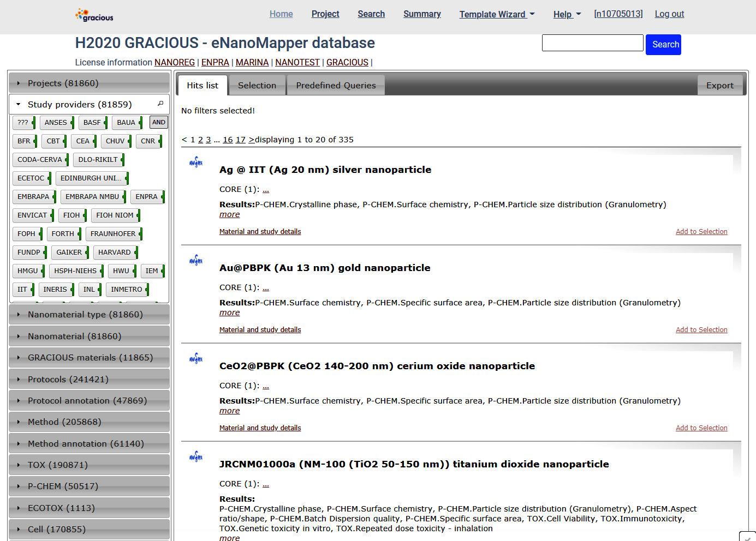Enable the HARVARD study provider filter
756x541 pixels.
coord(115,253)
